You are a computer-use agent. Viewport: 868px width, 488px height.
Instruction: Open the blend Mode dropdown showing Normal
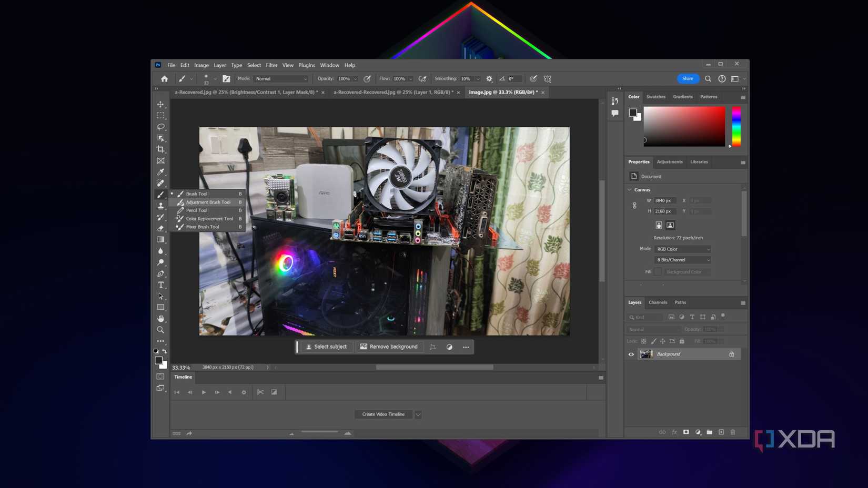pyautogui.click(x=281, y=79)
